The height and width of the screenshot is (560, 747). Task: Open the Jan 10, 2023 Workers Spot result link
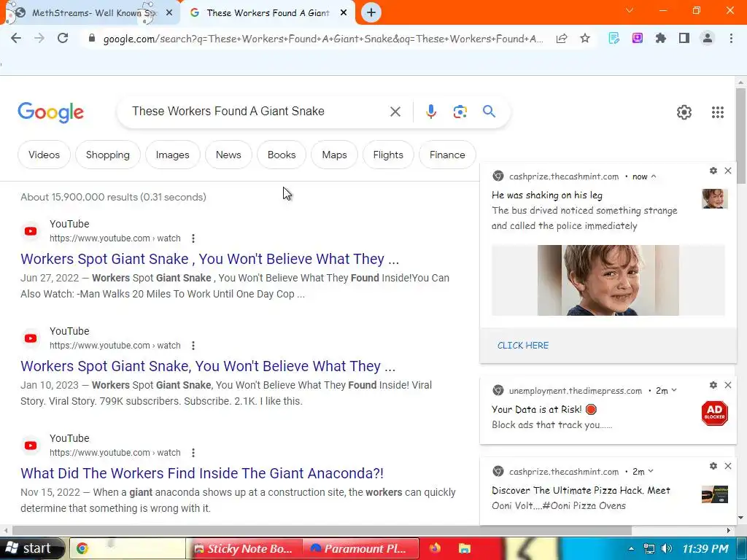208,366
